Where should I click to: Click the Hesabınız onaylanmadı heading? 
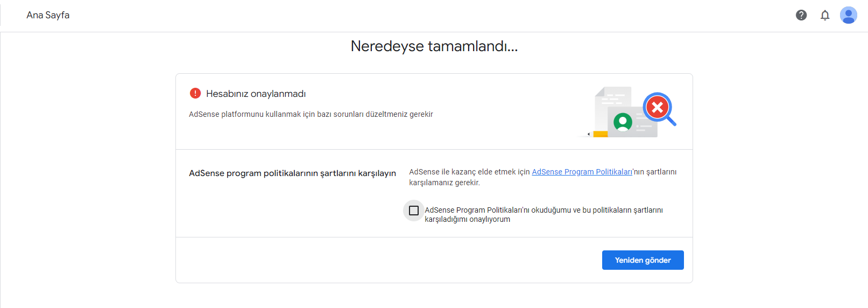256,94
